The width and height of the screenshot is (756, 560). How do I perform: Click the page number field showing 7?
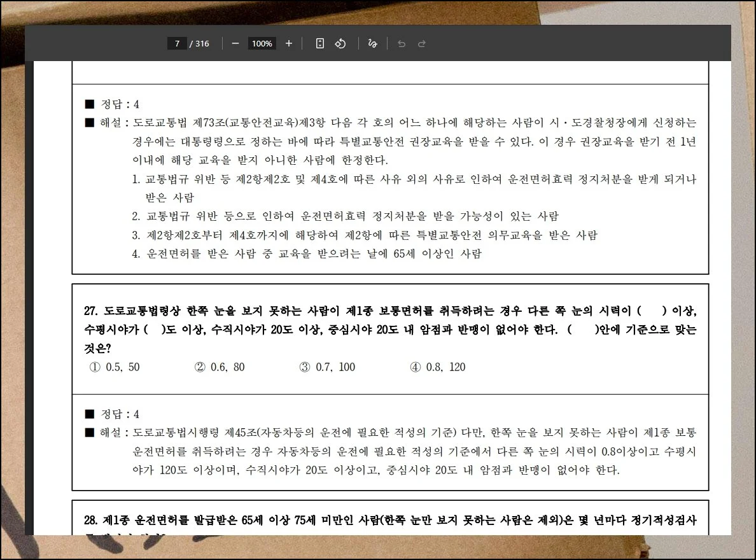[177, 43]
